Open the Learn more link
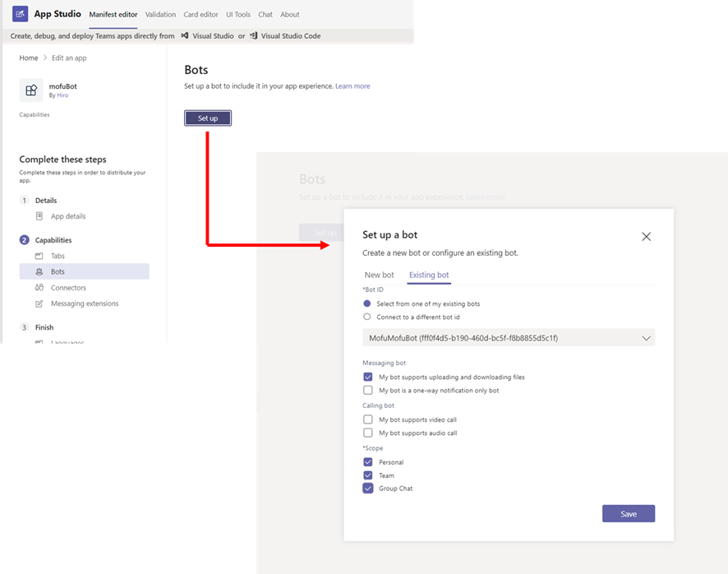Screen dimensions: 728x574 click(352, 86)
